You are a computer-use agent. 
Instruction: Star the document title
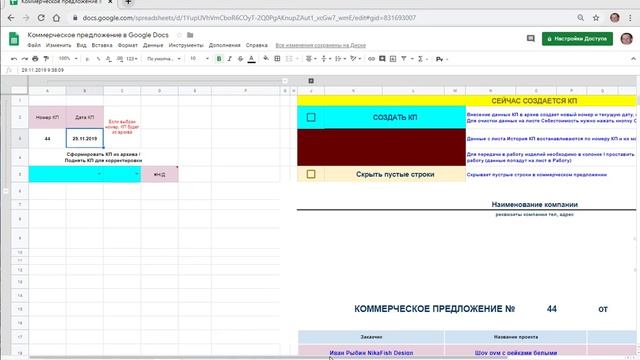click(x=178, y=35)
